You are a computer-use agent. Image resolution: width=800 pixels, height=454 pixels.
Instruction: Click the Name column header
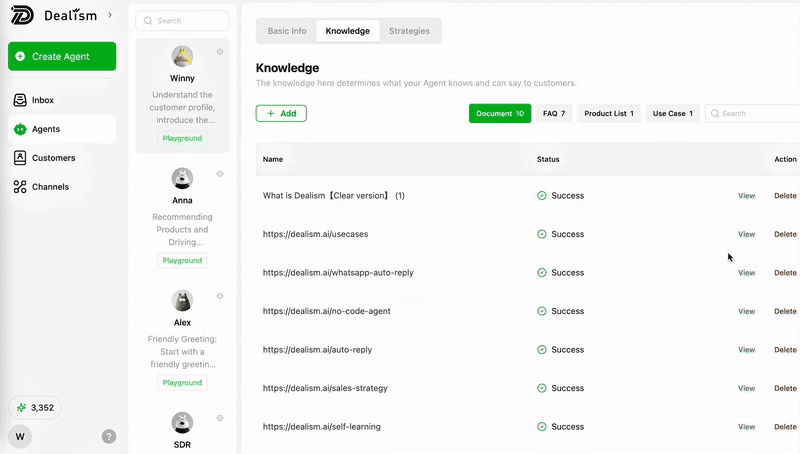[273, 159]
